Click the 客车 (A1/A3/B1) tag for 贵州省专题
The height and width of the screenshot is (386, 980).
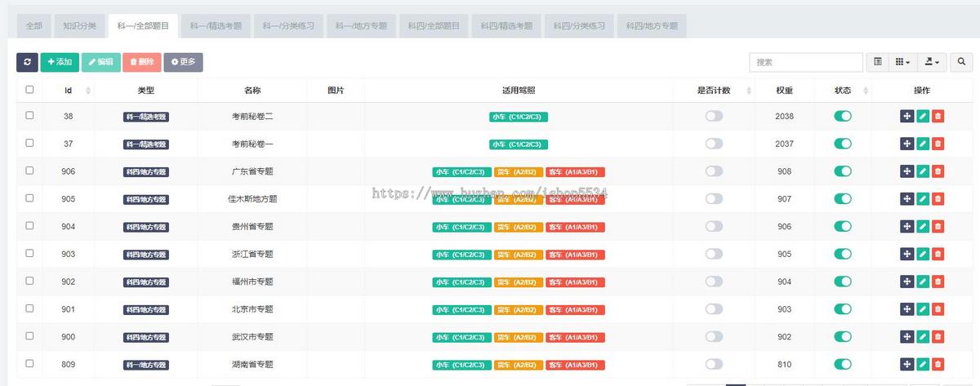tap(575, 227)
